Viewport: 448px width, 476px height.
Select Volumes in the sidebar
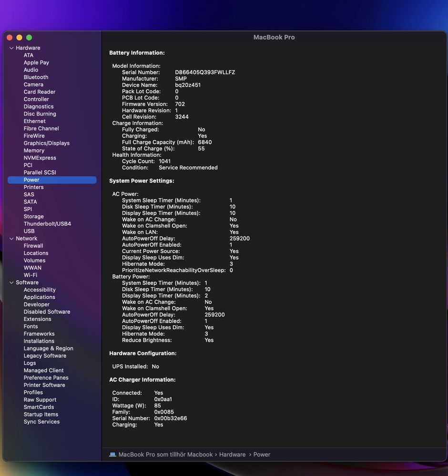34,261
